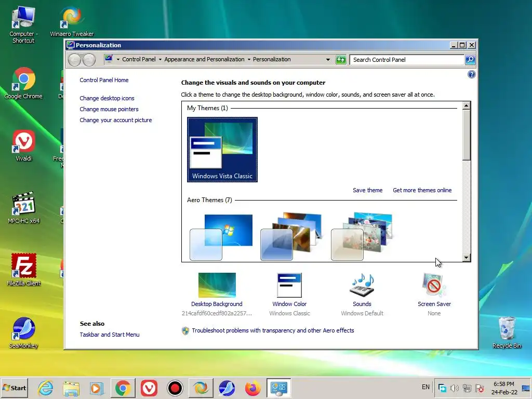Click Appearance and Personalization breadcrumb
The width and height of the screenshot is (532, 399).
[204, 59]
